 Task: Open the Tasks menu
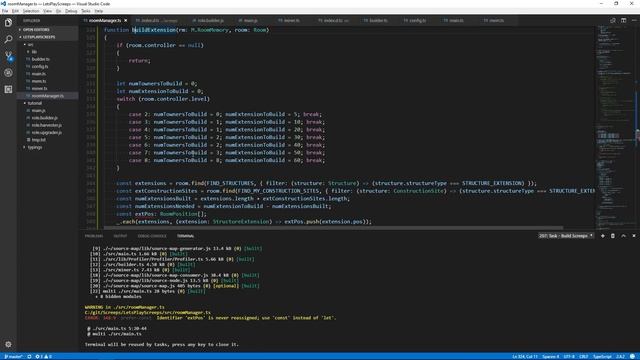click(86, 11)
